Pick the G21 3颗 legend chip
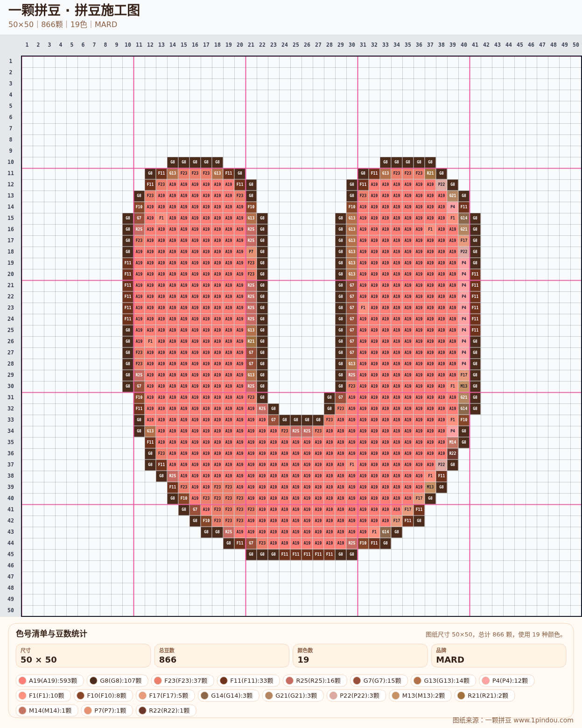The width and height of the screenshot is (582, 728). [x=293, y=695]
